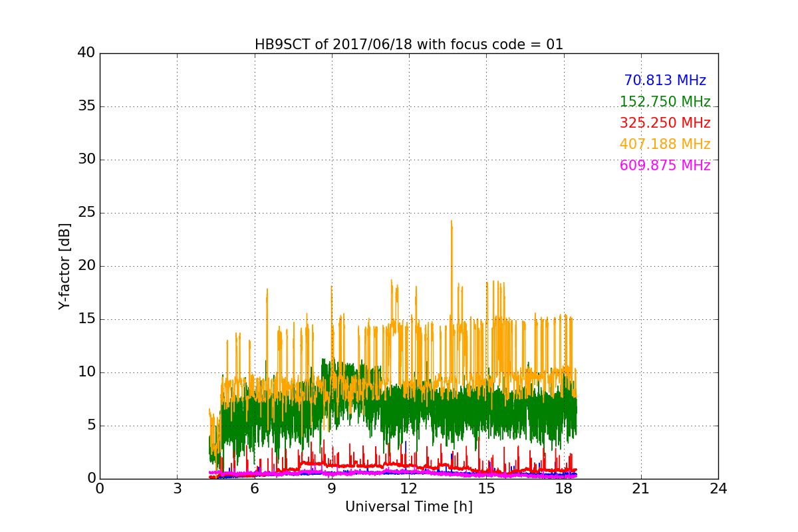Click the x-axis tick value 21
Image resolution: width=798 pixels, height=532 pixels.
(641, 489)
